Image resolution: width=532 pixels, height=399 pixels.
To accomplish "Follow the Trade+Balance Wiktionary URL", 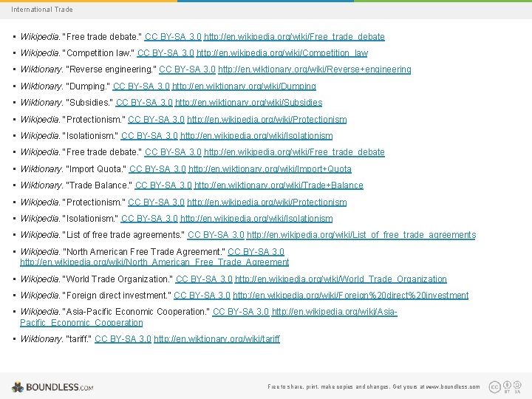I will [279, 185].
